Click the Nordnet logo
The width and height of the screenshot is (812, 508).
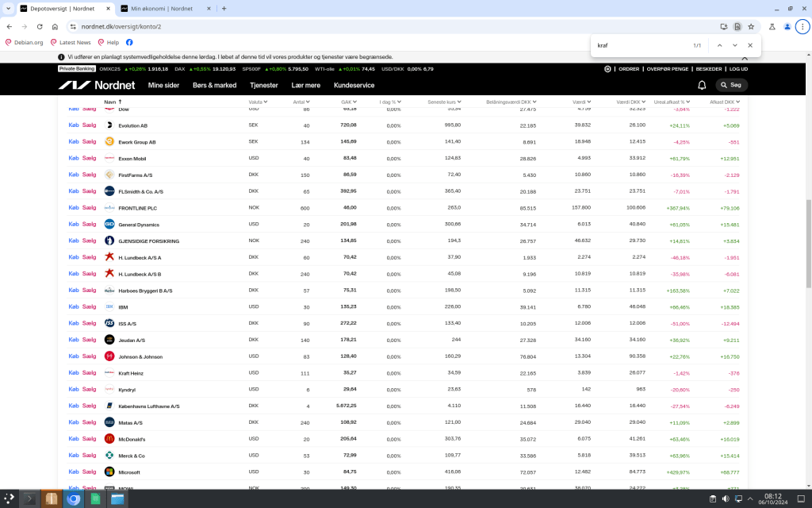click(96, 85)
